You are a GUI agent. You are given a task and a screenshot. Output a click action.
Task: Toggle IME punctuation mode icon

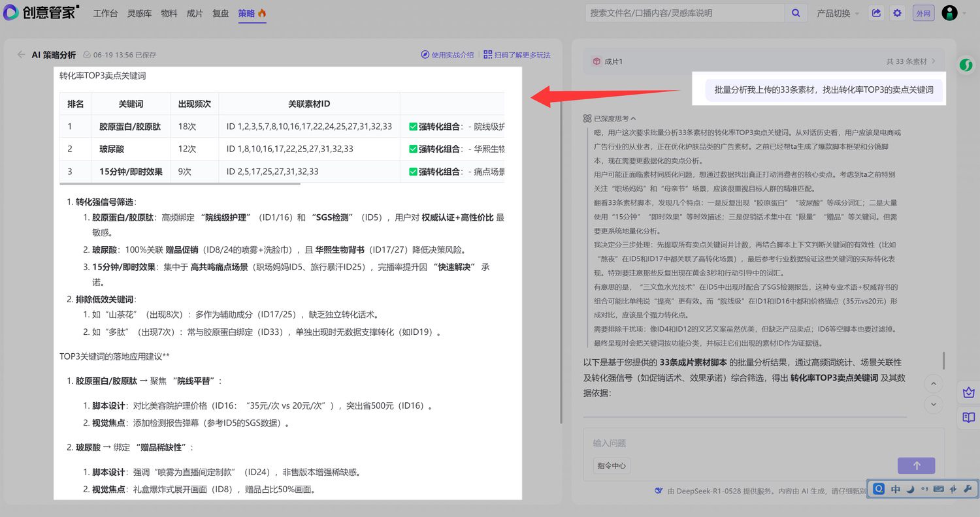(x=924, y=489)
